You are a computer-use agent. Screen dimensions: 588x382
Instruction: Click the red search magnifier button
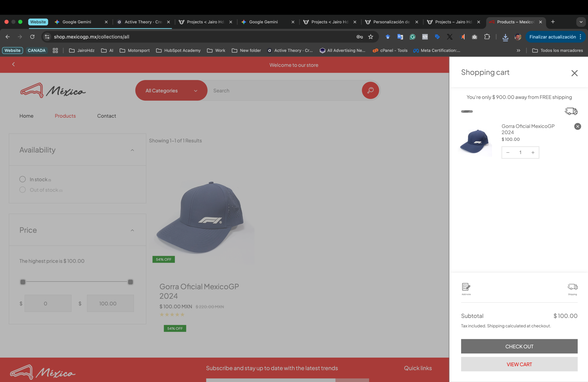click(x=370, y=90)
